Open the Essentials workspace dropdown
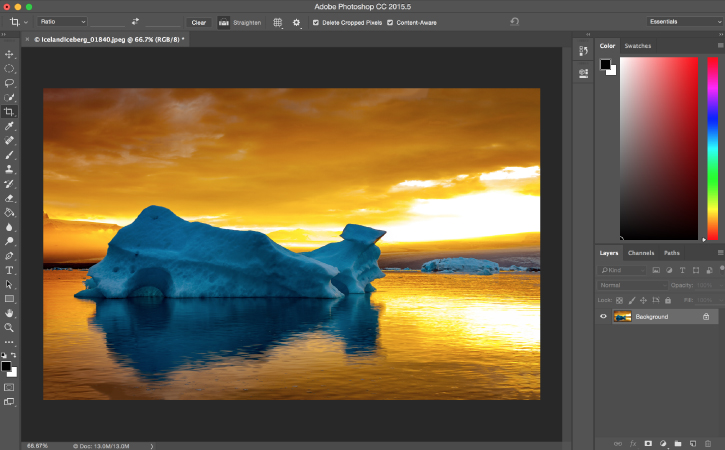The width and height of the screenshot is (725, 450). coord(683,21)
